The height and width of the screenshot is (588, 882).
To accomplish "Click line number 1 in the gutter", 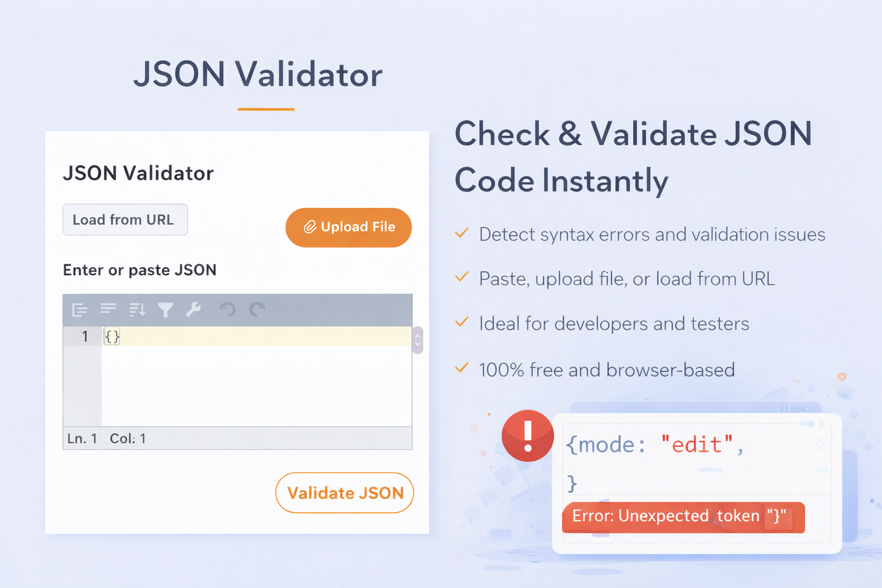I will 84,336.
